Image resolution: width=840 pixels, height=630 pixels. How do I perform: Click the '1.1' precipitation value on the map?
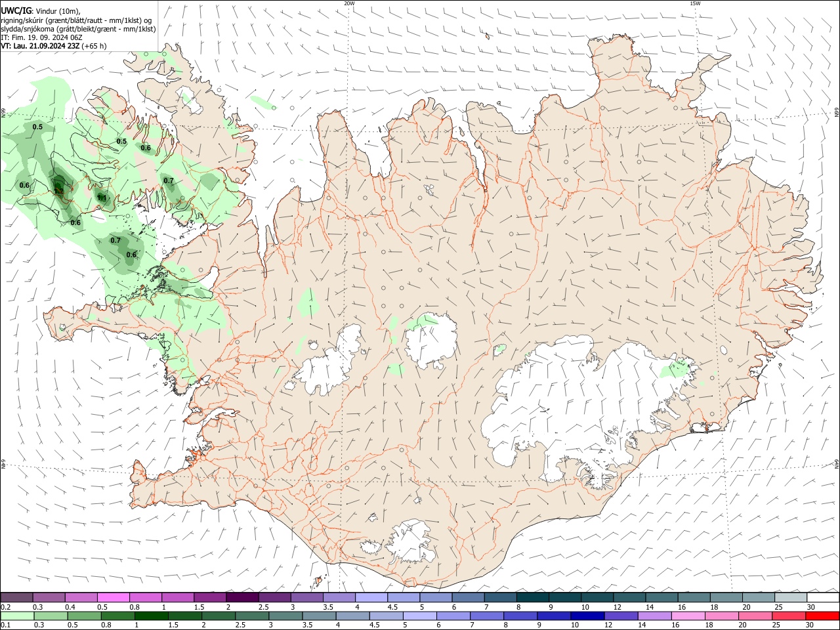coord(102,198)
